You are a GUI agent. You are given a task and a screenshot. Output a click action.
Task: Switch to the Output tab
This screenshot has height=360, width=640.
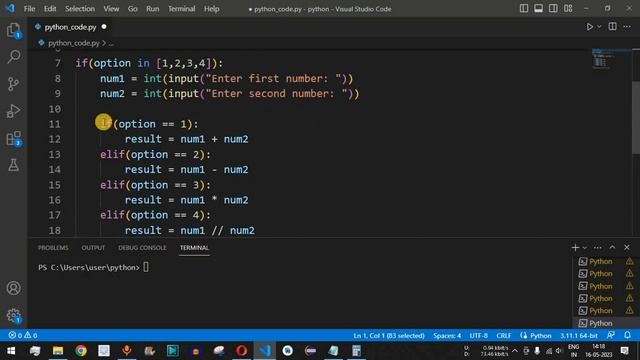[x=93, y=248]
